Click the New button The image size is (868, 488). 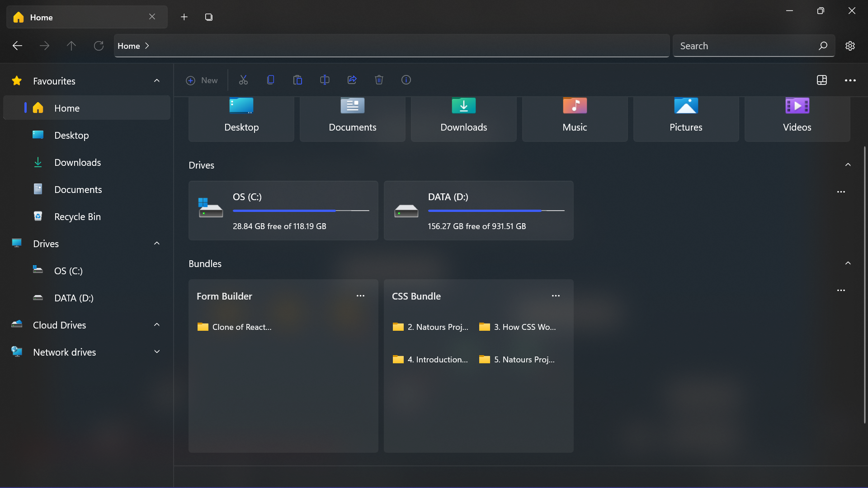point(202,80)
